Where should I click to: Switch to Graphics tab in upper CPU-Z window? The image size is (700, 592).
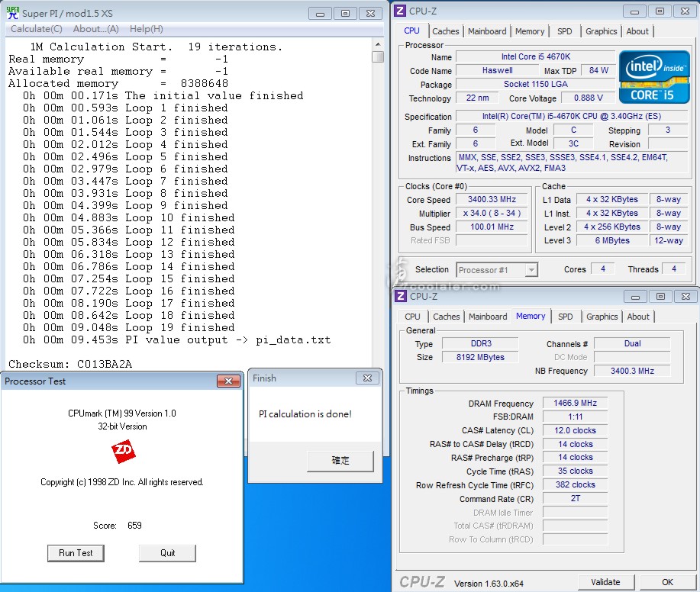[x=602, y=31]
